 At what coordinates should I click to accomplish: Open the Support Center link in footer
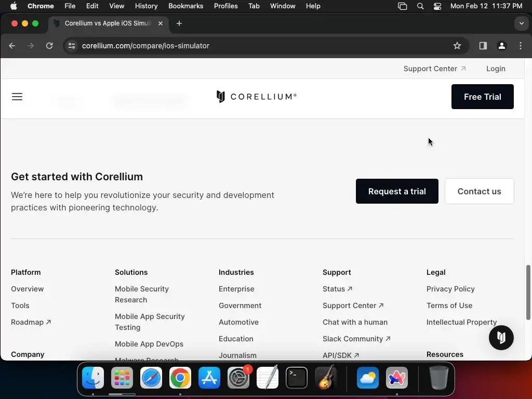(x=353, y=305)
